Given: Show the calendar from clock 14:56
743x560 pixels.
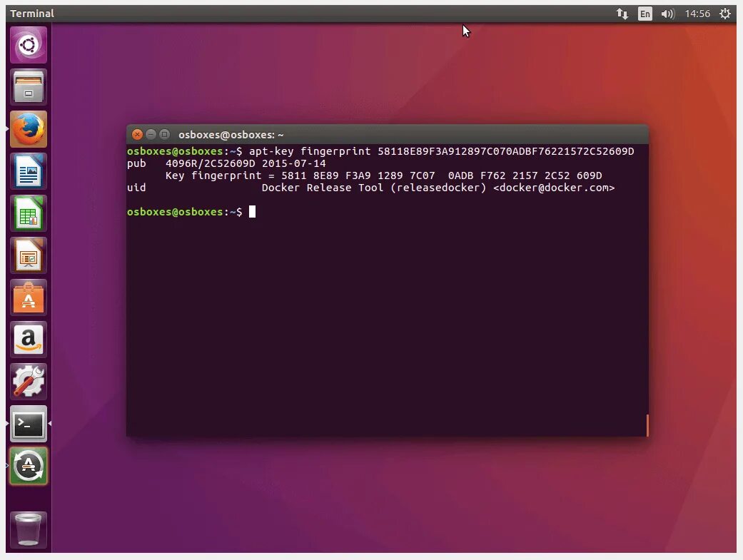Looking at the screenshot, I should point(697,14).
